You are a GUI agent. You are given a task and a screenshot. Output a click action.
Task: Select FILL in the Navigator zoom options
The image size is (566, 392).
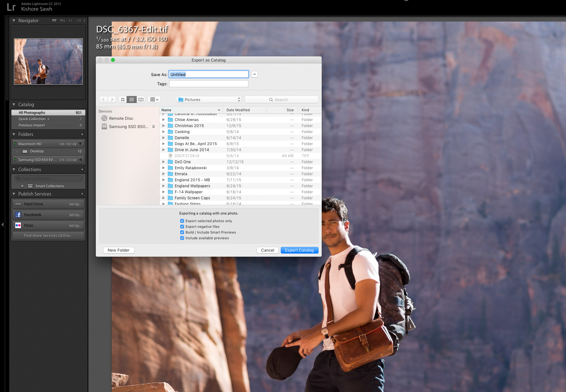click(62, 20)
